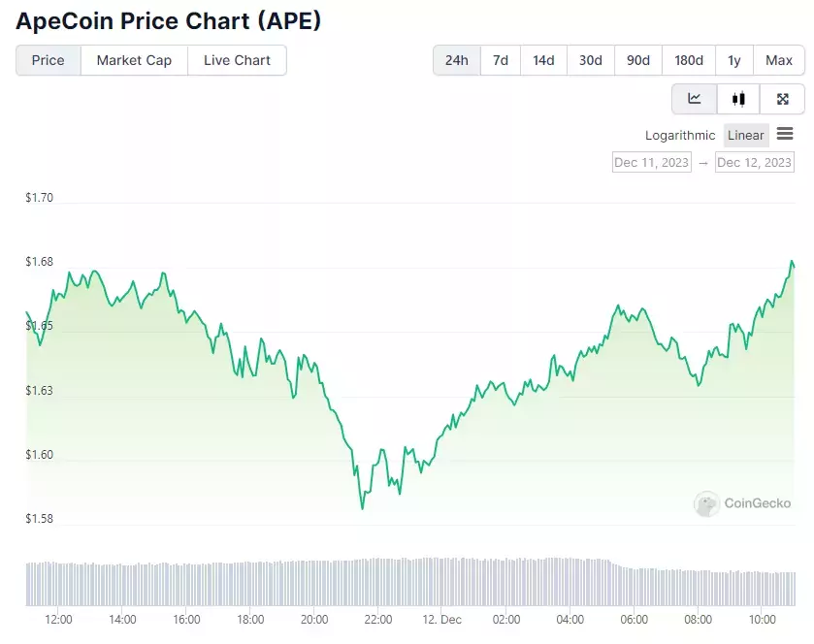Select the Price tab
The height and width of the screenshot is (644, 814).
(49, 60)
